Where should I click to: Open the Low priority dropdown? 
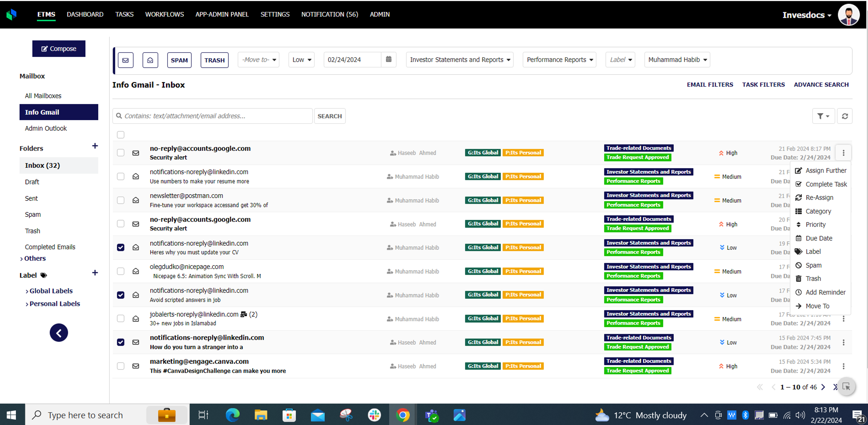click(x=301, y=60)
